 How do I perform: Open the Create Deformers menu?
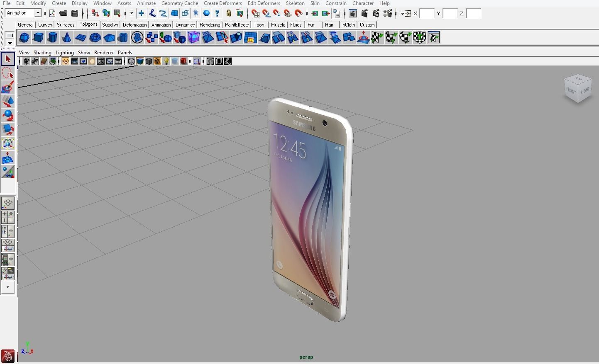[223, 3]
